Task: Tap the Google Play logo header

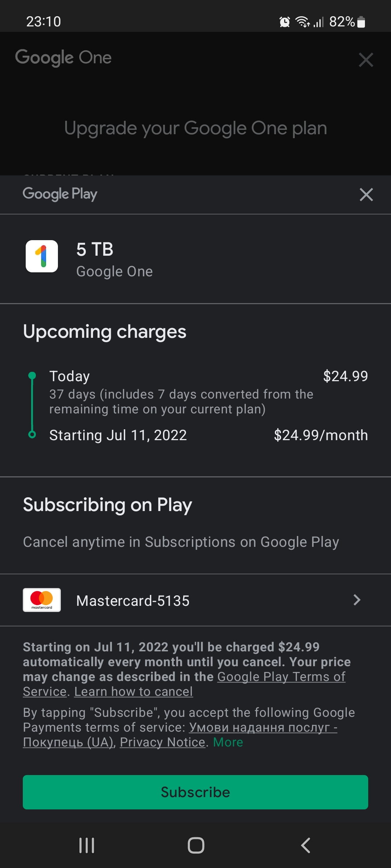Action: [x=60, y=194]
